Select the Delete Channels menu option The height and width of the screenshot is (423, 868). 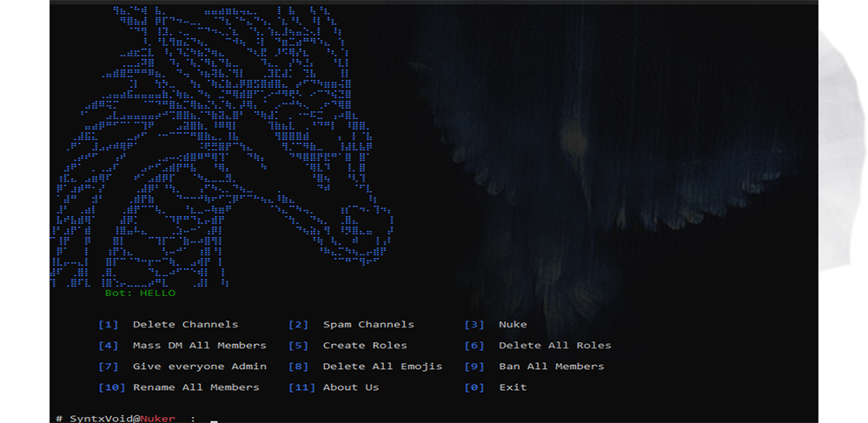click(x=185, y=325)
